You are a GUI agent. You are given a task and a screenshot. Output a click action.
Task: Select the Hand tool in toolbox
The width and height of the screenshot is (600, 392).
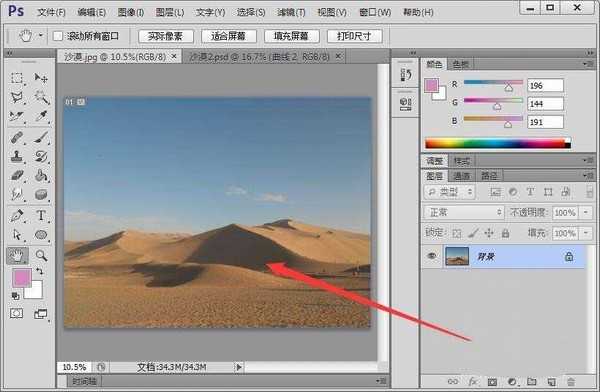(17, 256)
